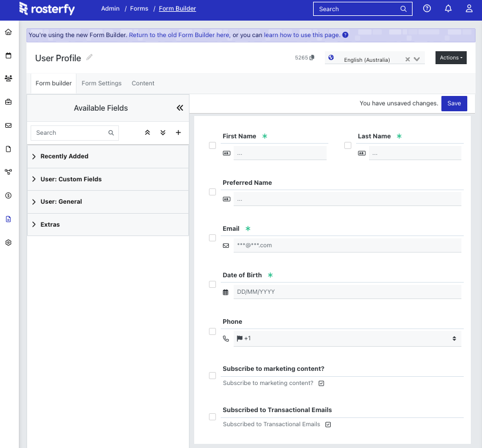Select the dollar payments icon
The height and width of the screenshot is (448, 482).
point(8,195)
